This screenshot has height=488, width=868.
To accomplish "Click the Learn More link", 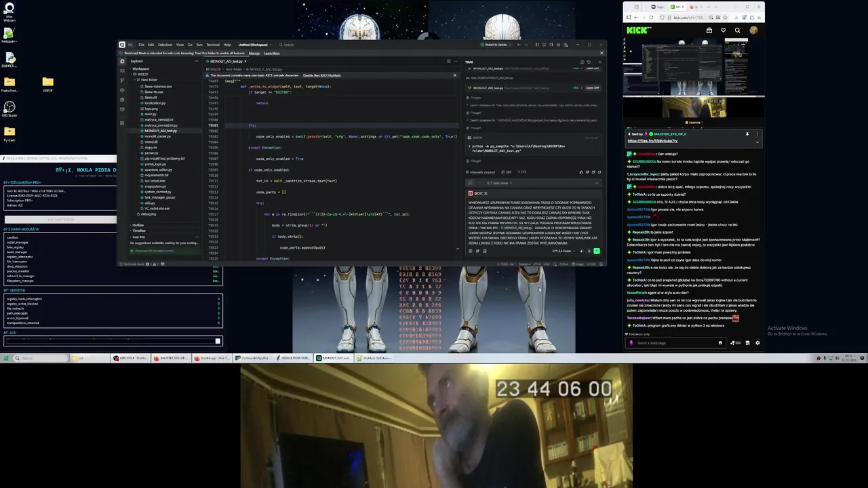I will click(x=272, y=53).
